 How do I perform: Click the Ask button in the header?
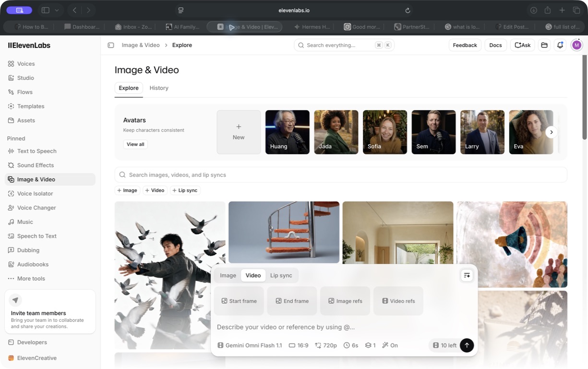522,45
